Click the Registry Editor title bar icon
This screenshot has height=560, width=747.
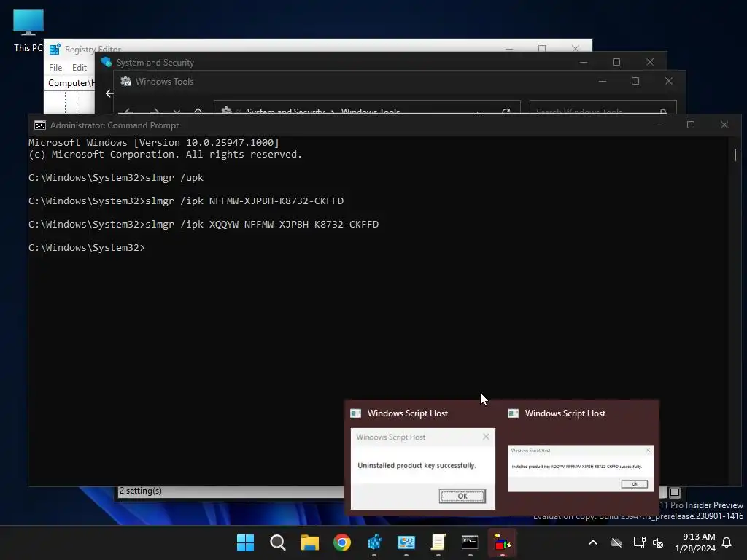55,49
